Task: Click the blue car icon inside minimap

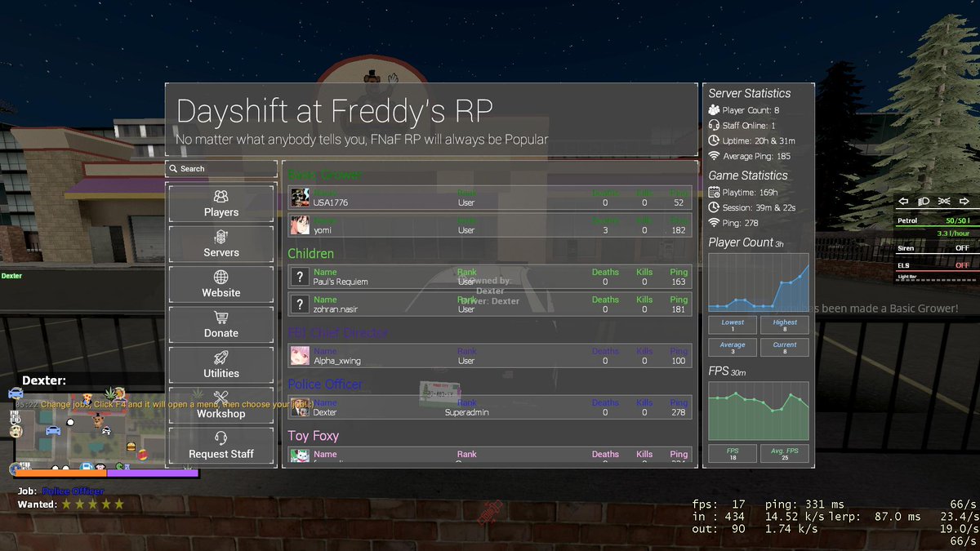Action: tap(53, 430)
